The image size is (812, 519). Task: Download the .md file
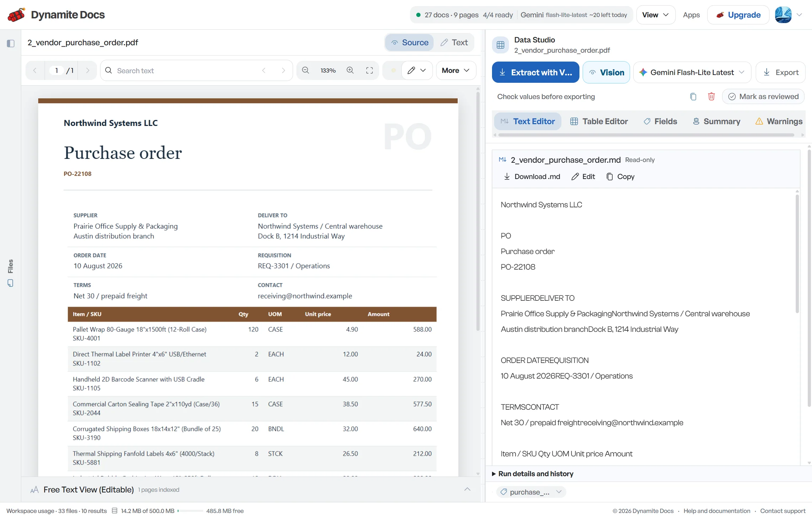point(532,177)
